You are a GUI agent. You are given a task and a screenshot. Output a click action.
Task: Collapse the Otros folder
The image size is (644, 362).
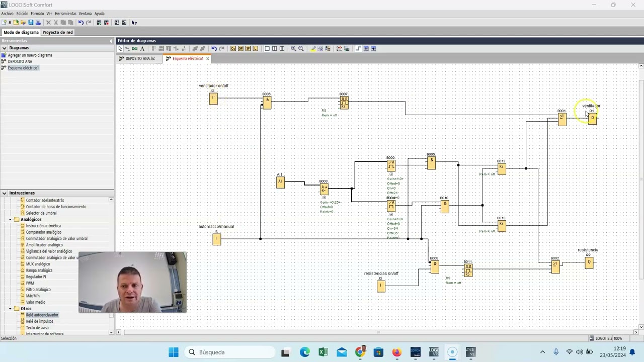[10, 309]
